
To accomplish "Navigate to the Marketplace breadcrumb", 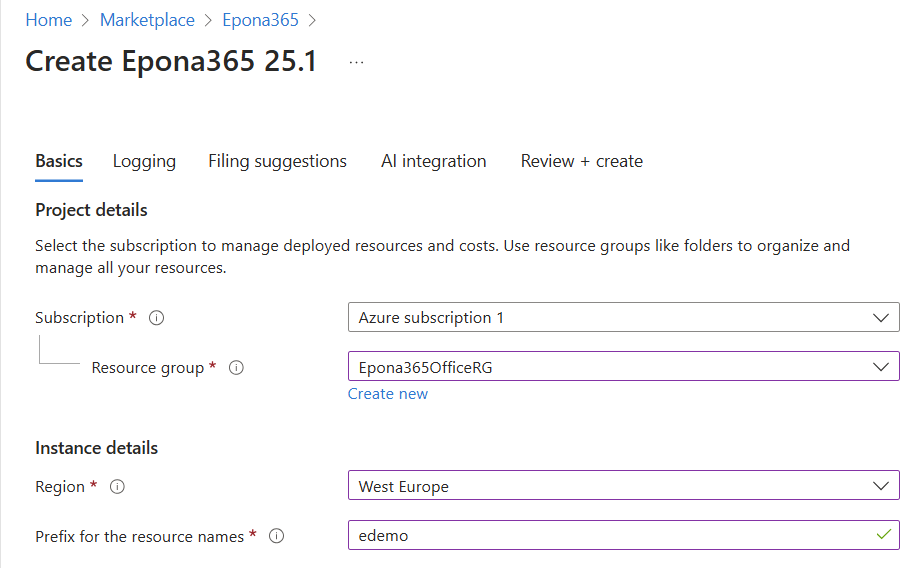I will tap(147, 20).
